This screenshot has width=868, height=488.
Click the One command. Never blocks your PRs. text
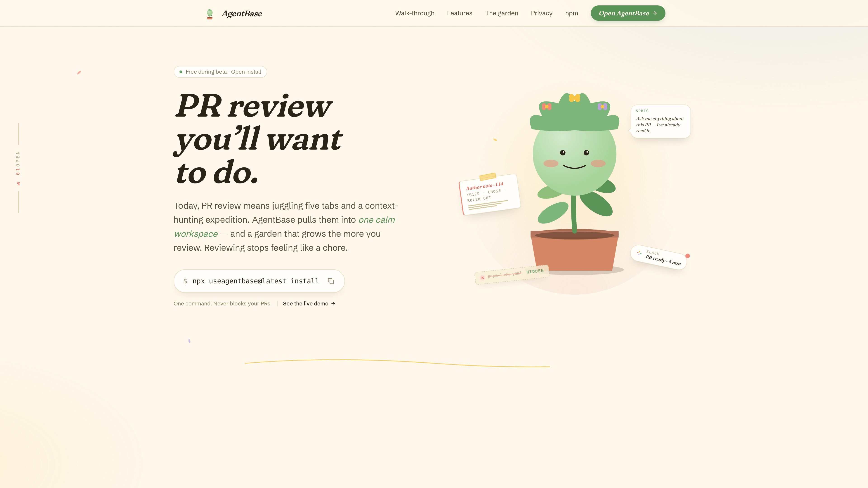coord(222,304)
